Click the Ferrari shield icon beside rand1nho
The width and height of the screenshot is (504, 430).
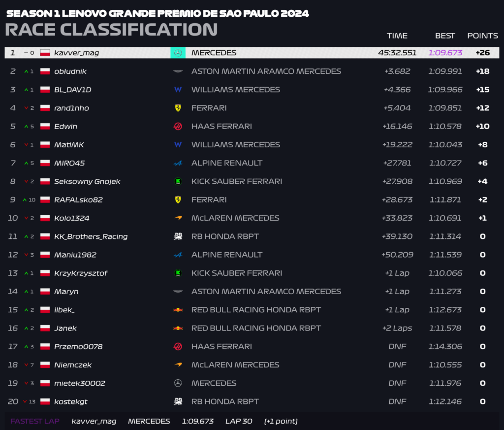pos(178,108)
